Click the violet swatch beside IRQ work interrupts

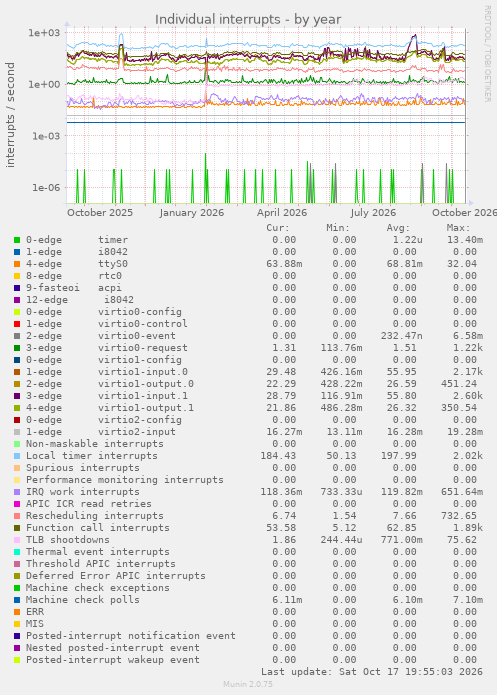pyautogui.click(x=17, y=492)
